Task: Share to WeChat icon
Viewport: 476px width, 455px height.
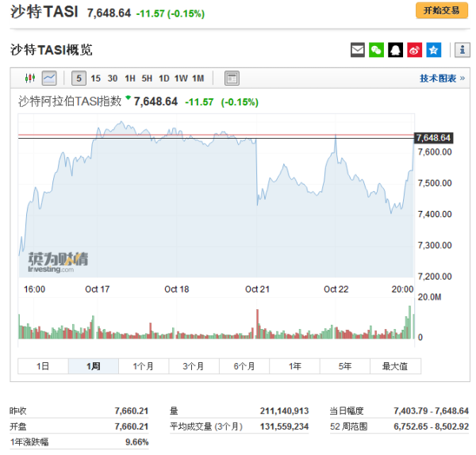Action: [376, 50]
